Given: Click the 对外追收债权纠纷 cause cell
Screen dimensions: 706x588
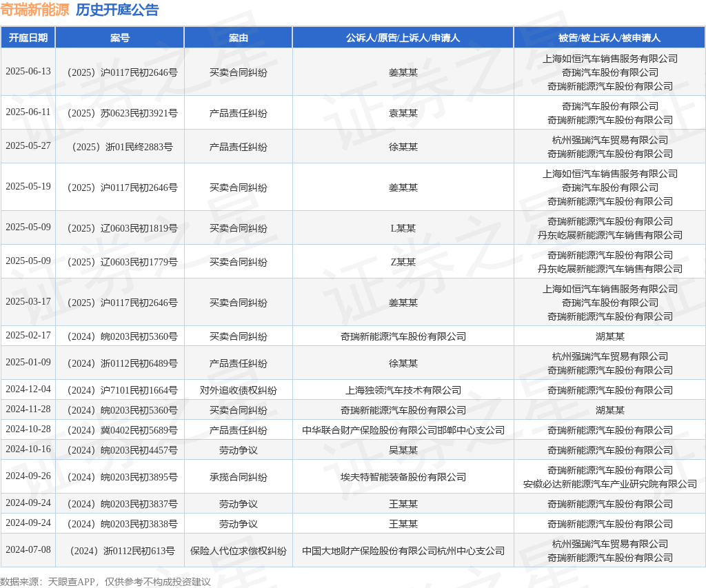Looking at the screenshot, I should pyautogui.click(x=238, y=390).
